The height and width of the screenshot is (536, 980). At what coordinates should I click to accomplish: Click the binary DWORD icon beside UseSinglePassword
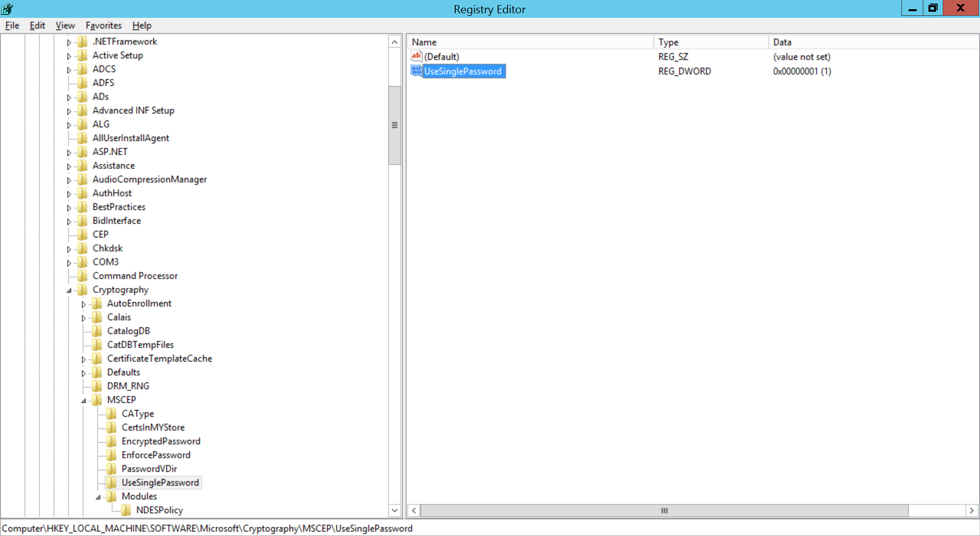click(415, 71)
